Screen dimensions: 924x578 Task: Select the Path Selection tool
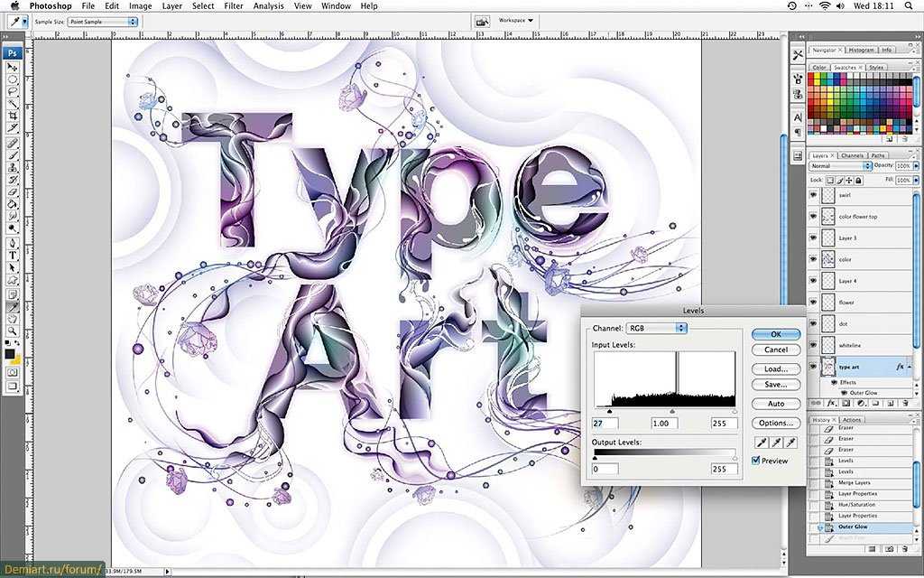(13, 267)
